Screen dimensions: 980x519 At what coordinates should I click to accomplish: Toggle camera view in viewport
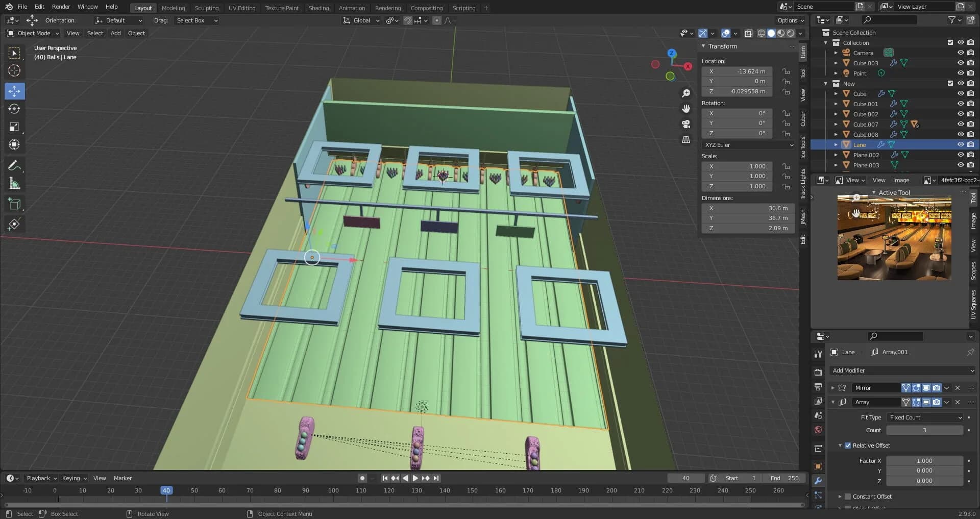686,124
